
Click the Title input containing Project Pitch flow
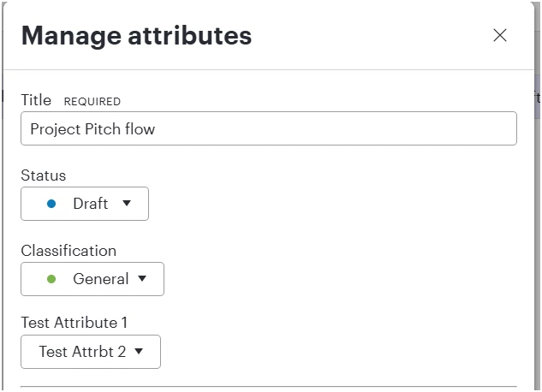(x=269, y=128)
